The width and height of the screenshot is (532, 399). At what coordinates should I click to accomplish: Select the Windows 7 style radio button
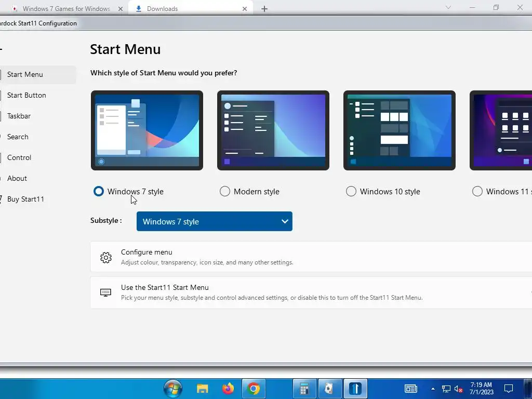99,191
